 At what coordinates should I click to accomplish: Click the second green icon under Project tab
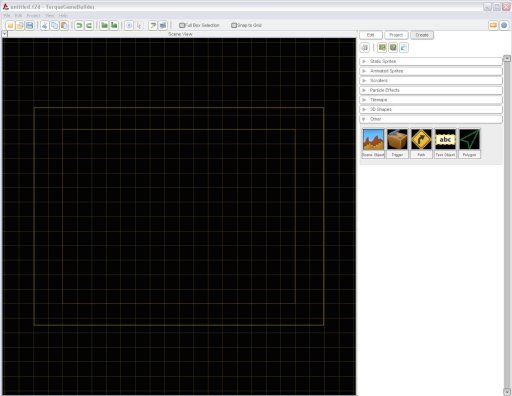coord(393,48)
